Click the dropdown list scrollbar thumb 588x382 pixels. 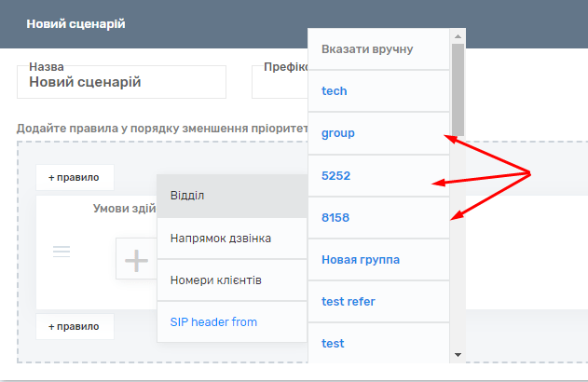coord(458,89)
